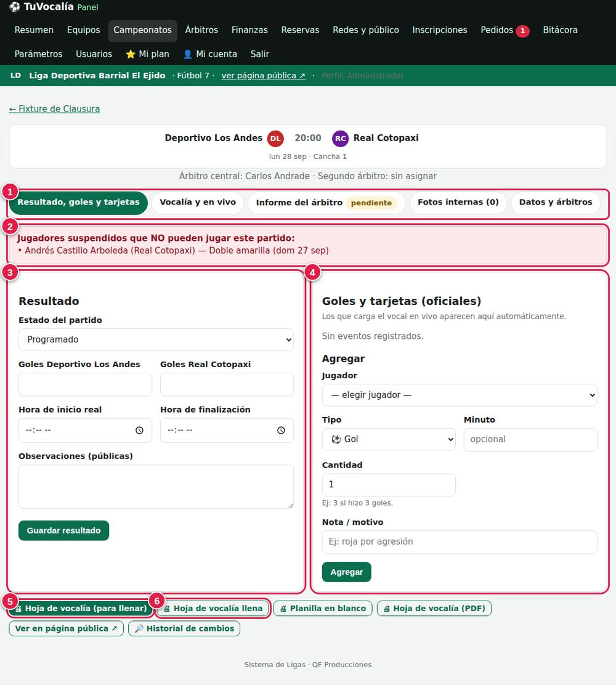The height and width of the screenshot is (685, 616).
Task: Open the Bitácora menu item
Action: point(560,30)
